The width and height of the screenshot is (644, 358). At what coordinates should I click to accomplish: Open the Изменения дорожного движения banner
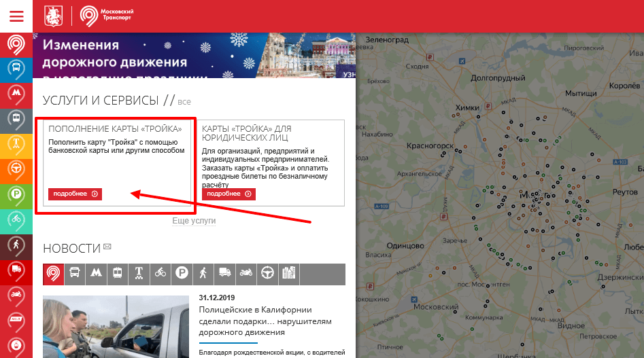click(x=194, y=55)
